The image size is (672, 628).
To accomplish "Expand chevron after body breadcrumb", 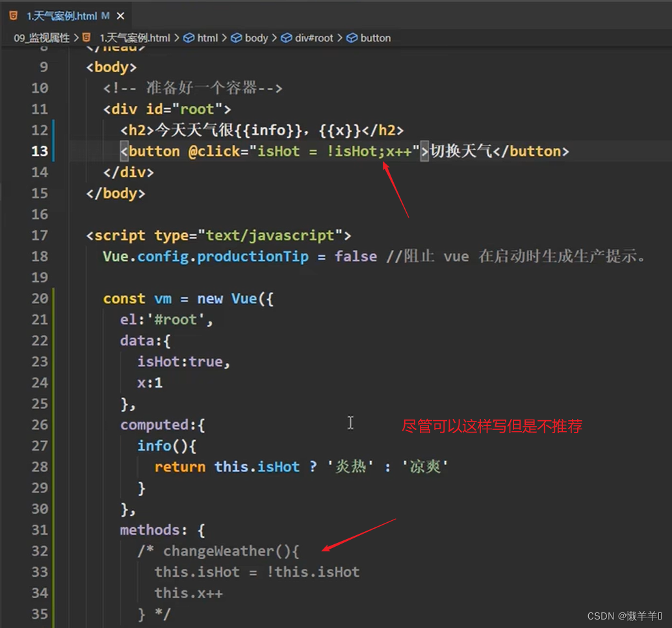I will point(274,38).
